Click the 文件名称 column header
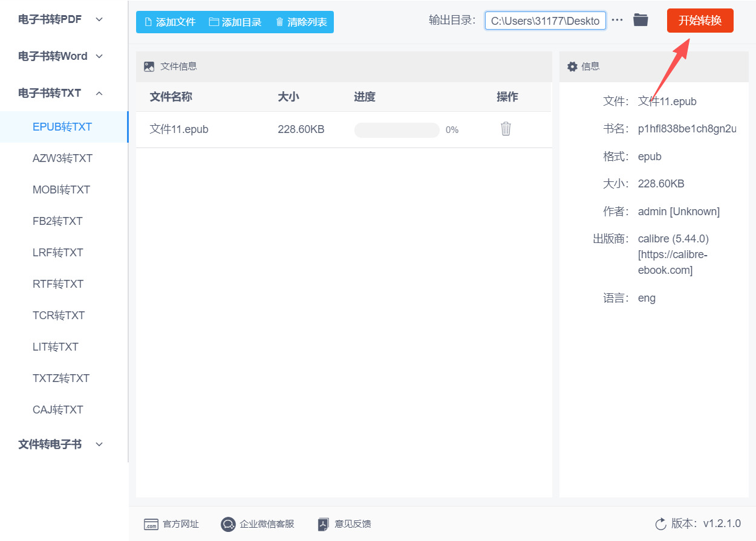 point(171,97)
